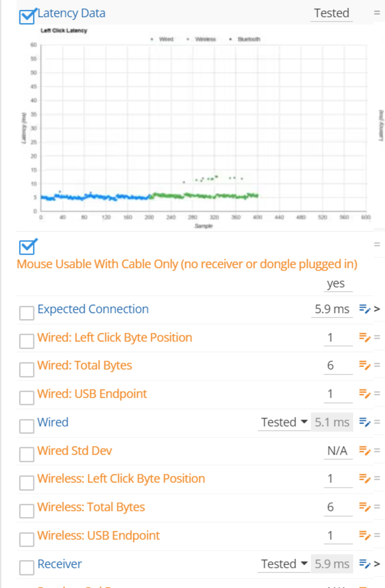385x588 pixels.
Task: Toggle the Bluetooth series in the chart legend
Action: coord(248,39)
